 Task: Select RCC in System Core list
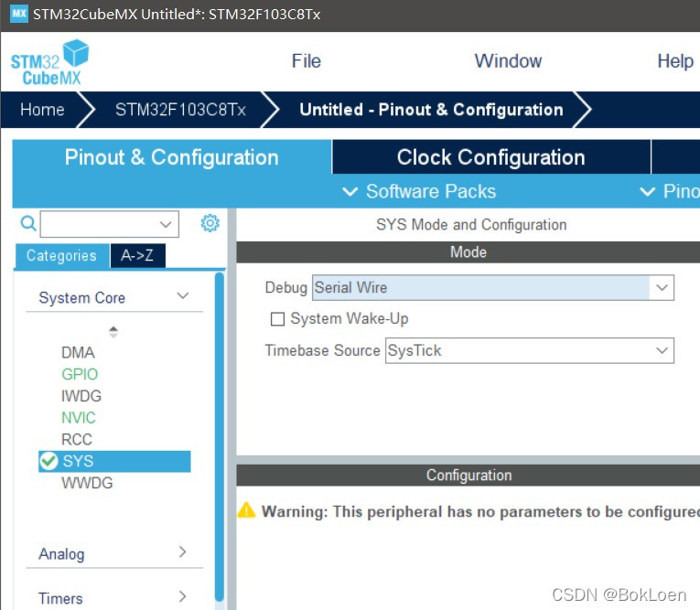[x=77, y=440]
